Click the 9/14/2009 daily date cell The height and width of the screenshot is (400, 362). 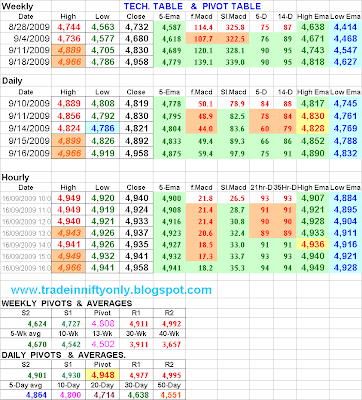click(x=26, y=128)
